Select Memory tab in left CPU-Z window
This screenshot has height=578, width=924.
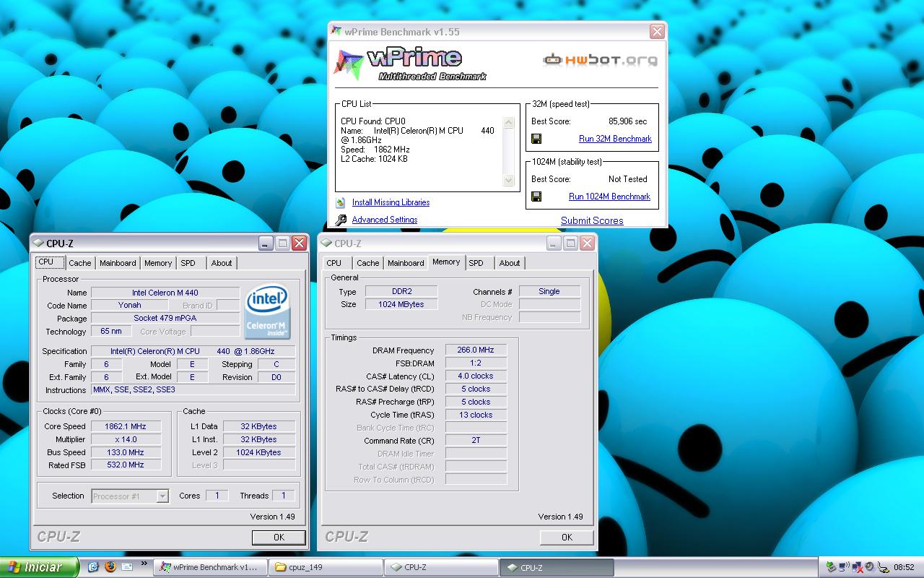point(158,263)
